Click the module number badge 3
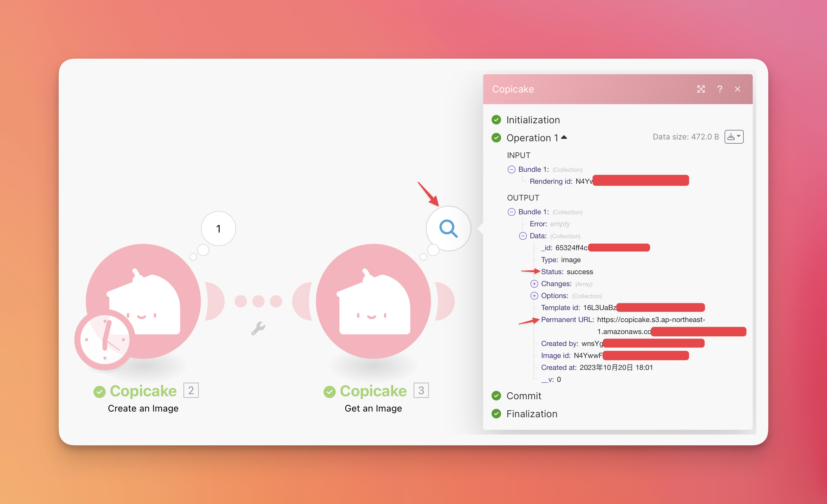This screenshot has width=827, height=504. tap(421, 390)
